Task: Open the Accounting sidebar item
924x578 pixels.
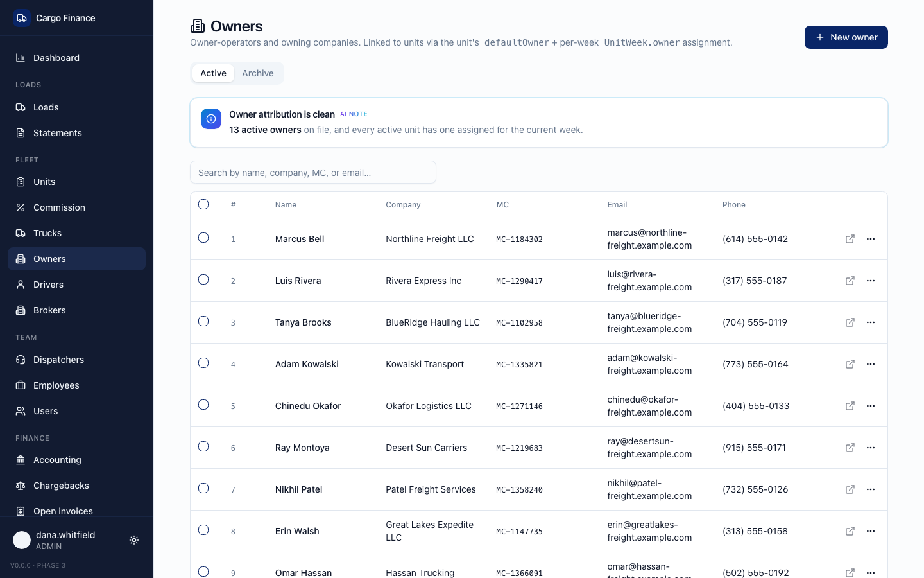Action: [76, 460]
